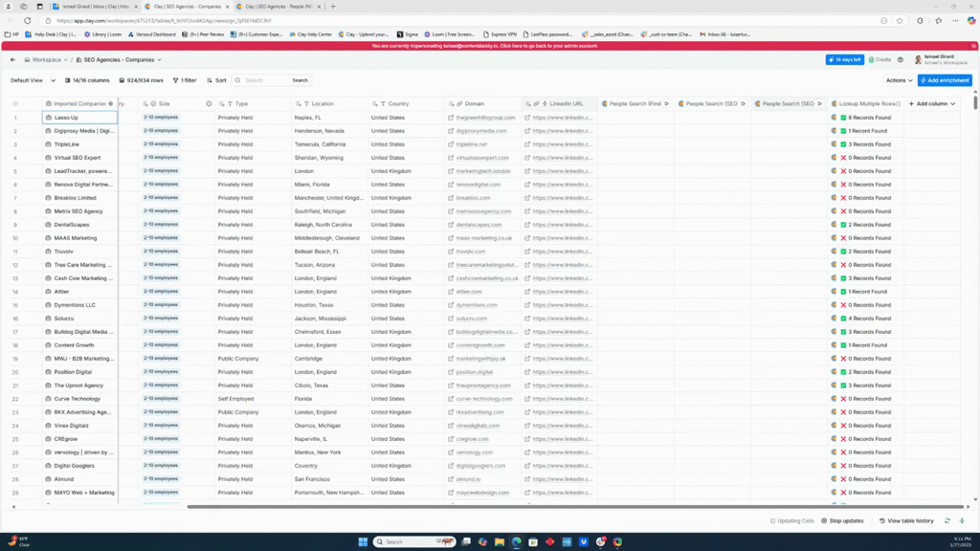Toggle the select-all rows checkbox in header
980x551 pixels.
[x=15, y=103]
